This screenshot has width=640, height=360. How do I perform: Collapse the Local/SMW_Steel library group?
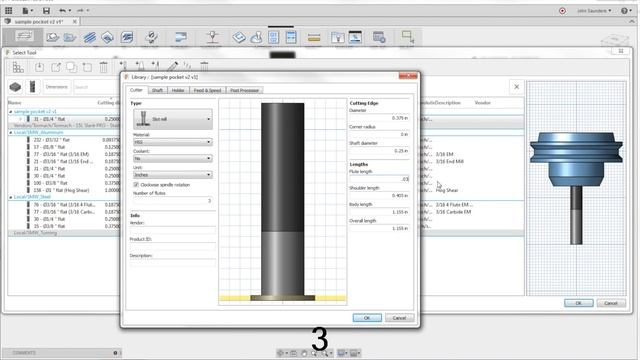(x=11, y=197)
